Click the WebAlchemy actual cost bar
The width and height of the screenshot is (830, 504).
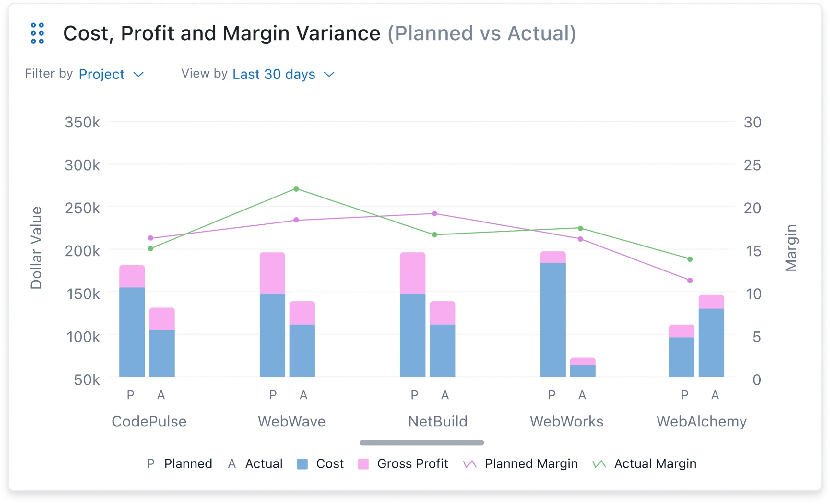(x=711, y=342)
